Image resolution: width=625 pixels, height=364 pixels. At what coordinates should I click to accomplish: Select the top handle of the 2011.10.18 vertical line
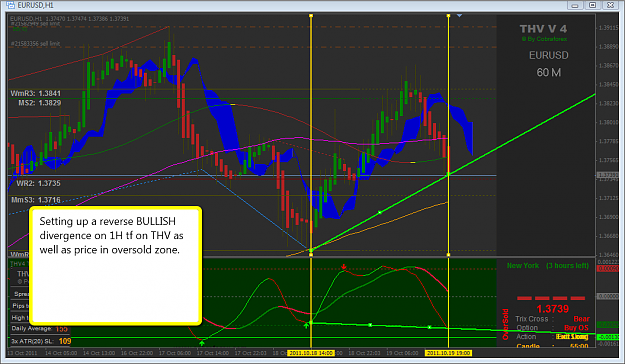coord(311,16)
